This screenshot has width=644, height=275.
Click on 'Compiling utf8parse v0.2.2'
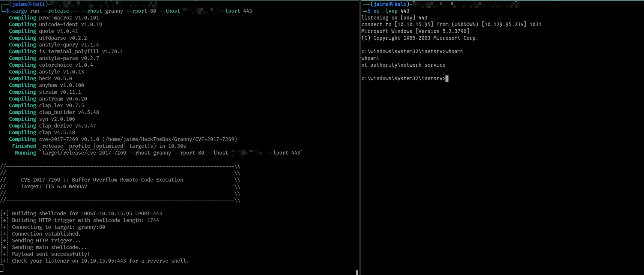coord(48,38)
